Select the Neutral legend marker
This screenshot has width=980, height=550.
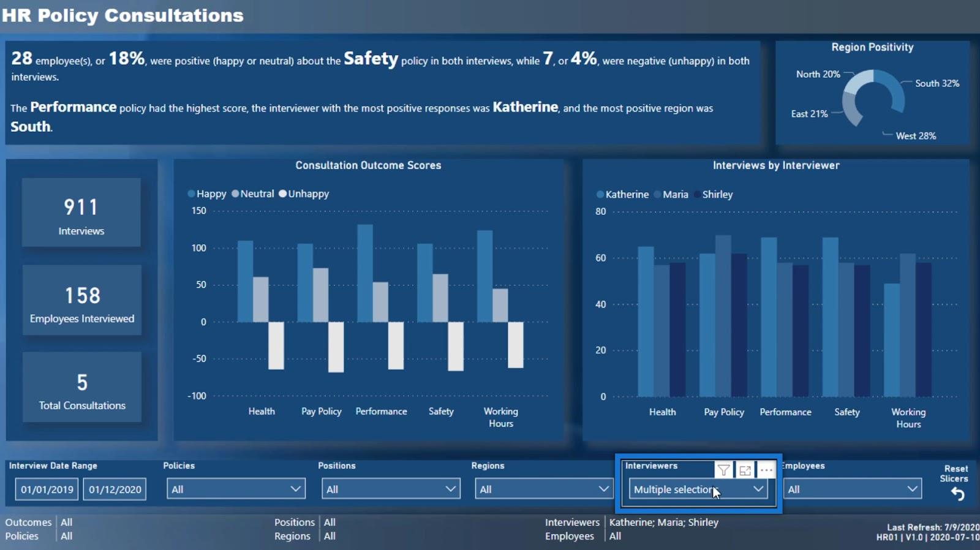click(235, 194)
